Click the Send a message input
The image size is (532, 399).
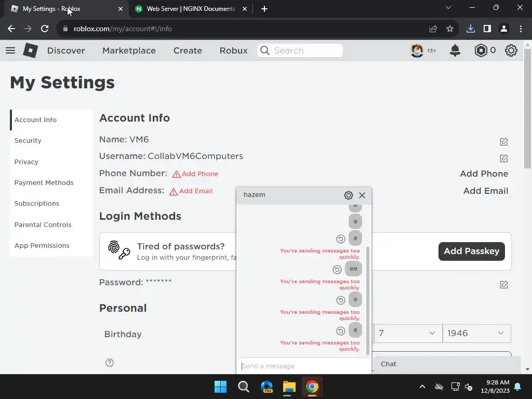pyautogui.click(x=303, y=366)
